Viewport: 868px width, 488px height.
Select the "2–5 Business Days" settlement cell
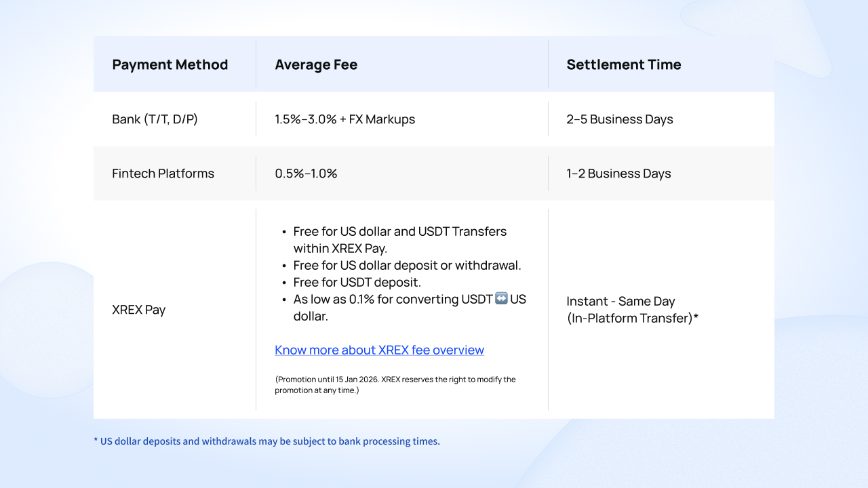pyautogui.click(x=619, y=120)
